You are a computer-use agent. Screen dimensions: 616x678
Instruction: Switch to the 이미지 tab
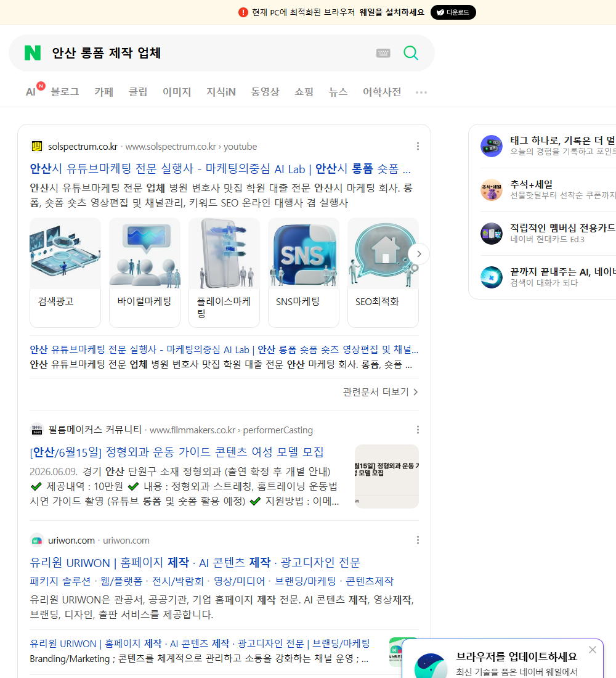177,92
